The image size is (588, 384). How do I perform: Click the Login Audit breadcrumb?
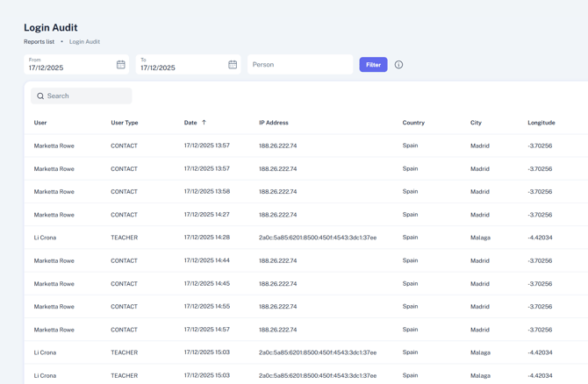[x=84, y=42]
